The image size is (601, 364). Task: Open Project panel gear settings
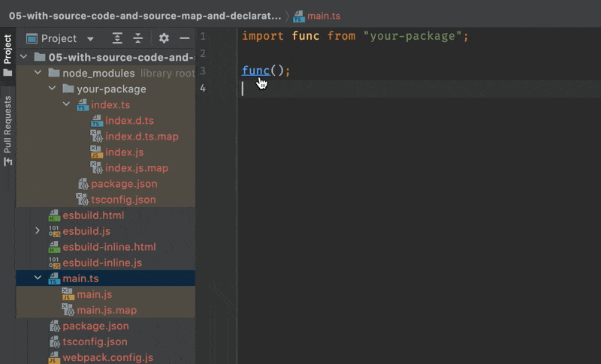click(164, 38)
